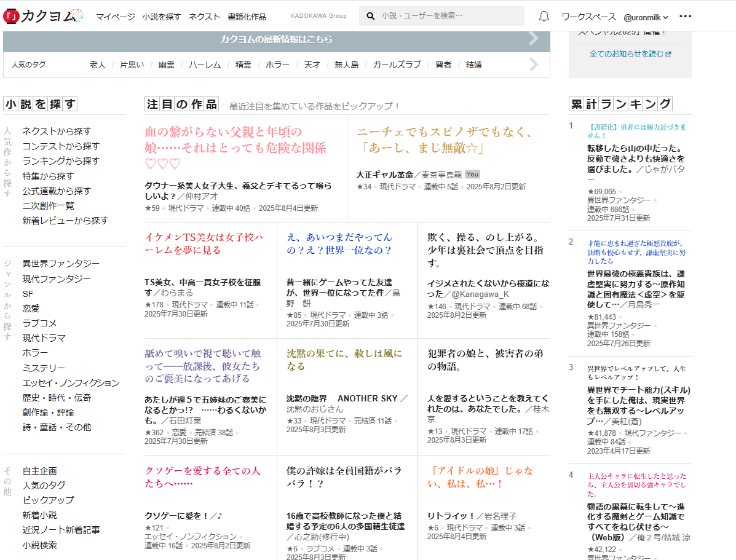Open the three-dots more menu
This screenshot has width=736, height=560.
pyautogui.click(x=685, y=17)
